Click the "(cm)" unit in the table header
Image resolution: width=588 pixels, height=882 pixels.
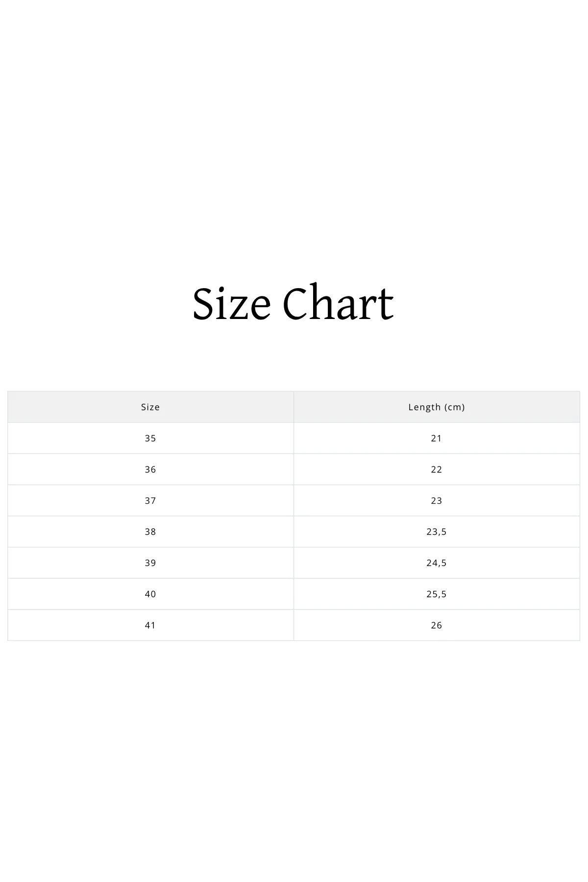click(454, 407)
